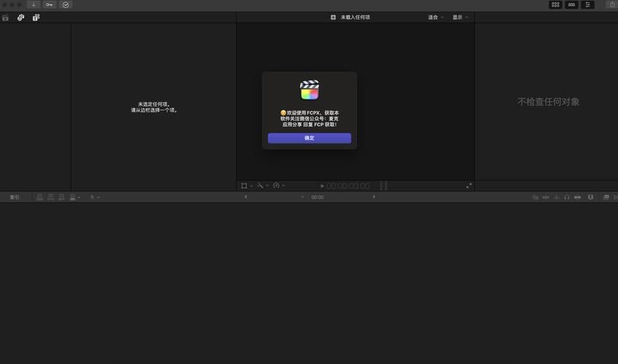The width and height of the screenshot is (618, 364).
Task: Open the select arrow tool dropdown
Action: click(95, 197)
